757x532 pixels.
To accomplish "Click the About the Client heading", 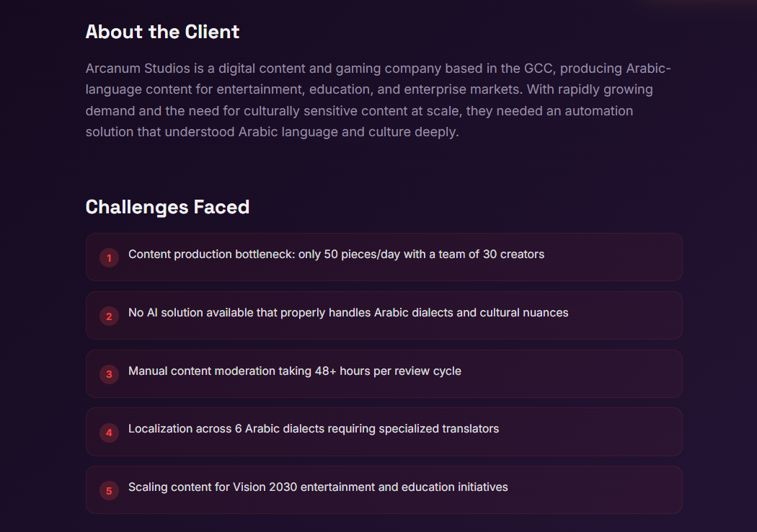I will point(162,32).
